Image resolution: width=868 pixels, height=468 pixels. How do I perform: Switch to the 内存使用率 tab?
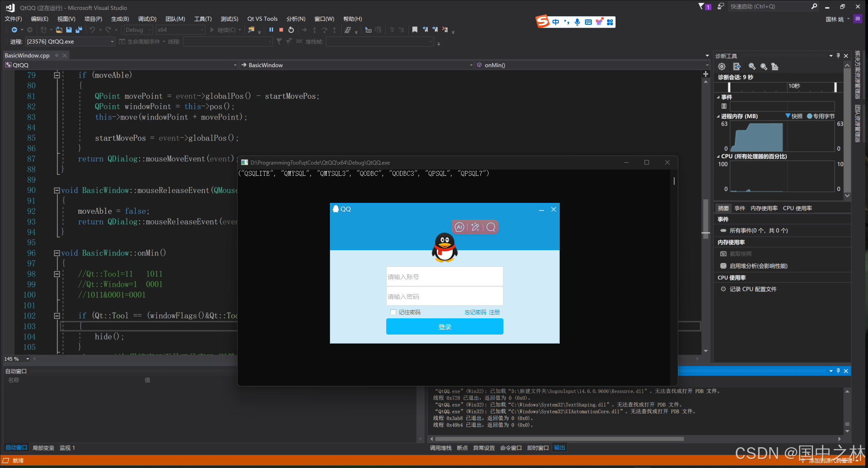(764, 208)
